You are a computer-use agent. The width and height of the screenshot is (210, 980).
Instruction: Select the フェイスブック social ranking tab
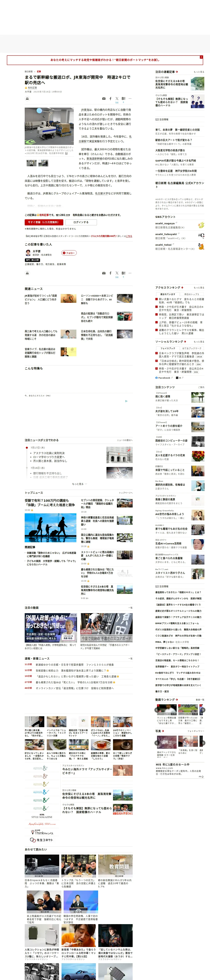168,348
